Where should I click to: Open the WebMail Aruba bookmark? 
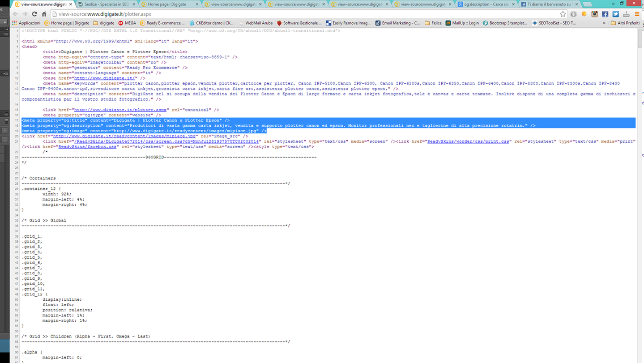click(x=256, y=23)
